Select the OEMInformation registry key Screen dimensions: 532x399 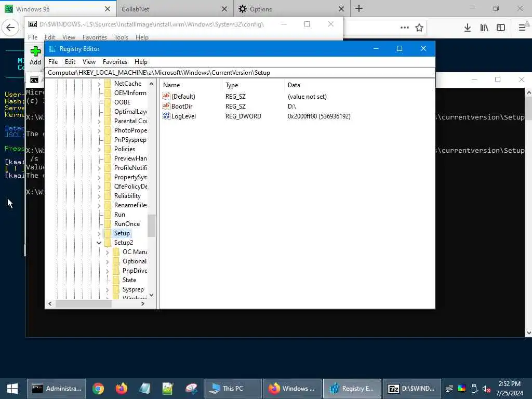130,93
